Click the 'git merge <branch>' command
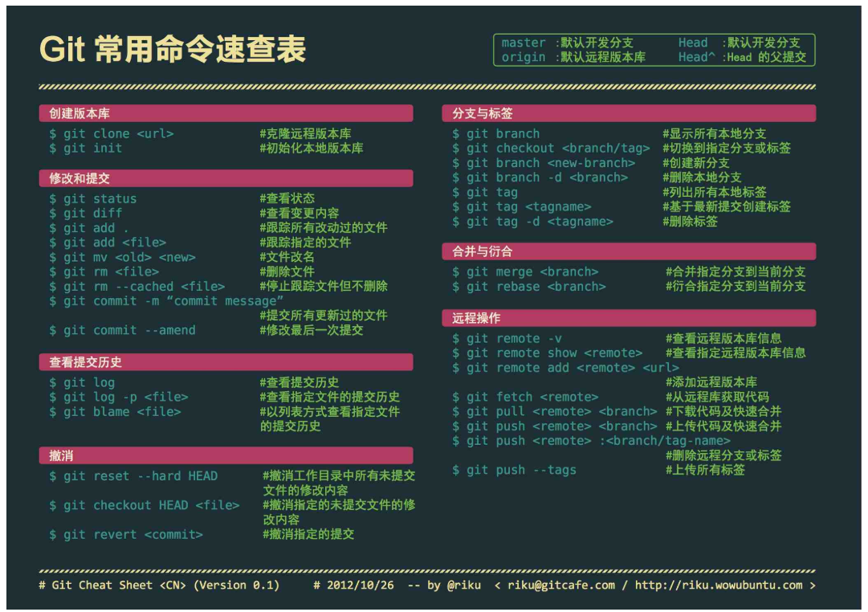Image resolution: width=868 pixels, height=612 pixels. (x=525, y=272)
